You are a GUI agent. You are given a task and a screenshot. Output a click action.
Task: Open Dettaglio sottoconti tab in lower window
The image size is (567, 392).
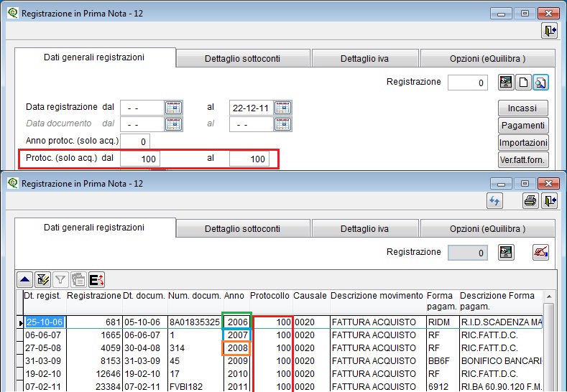pos(243,229)
